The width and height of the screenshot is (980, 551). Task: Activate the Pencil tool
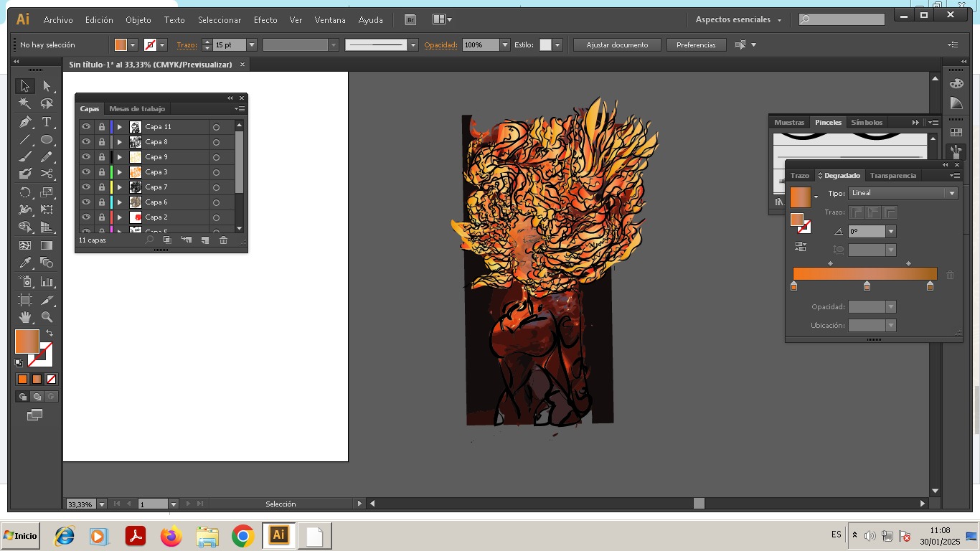pyautogui.click(x=47, y=156)
